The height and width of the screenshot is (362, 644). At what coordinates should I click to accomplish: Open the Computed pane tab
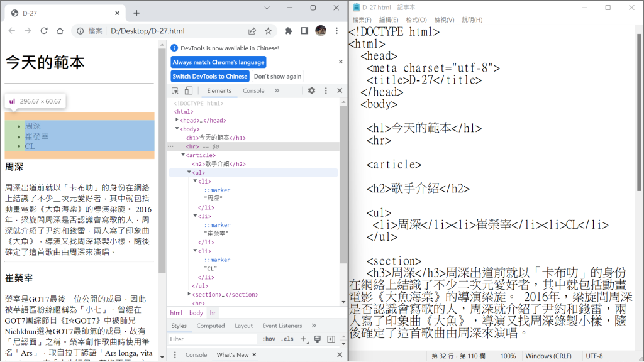211,326
